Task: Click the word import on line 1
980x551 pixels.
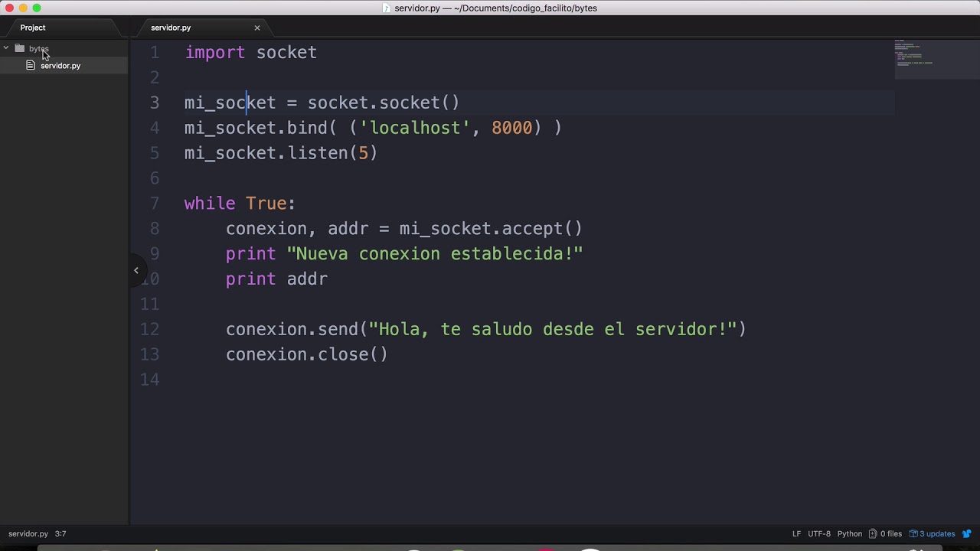Action: click(x=215, y=53)
